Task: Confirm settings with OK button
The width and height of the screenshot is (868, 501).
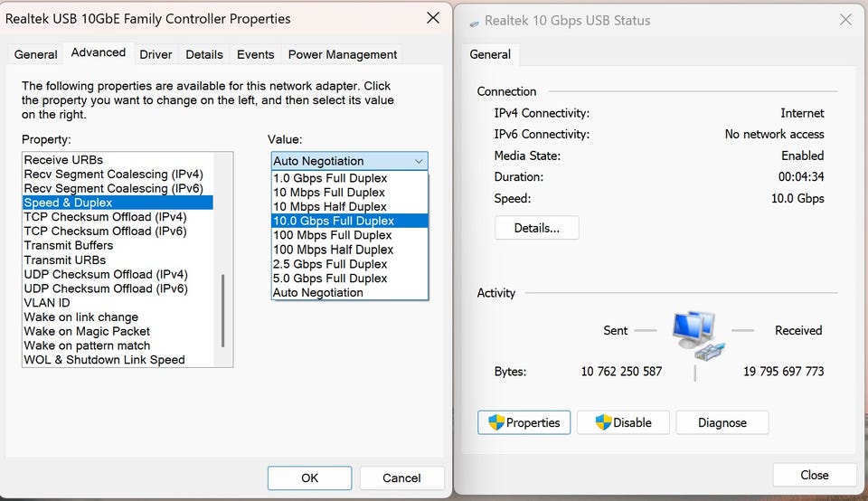Action: [309, 477]
